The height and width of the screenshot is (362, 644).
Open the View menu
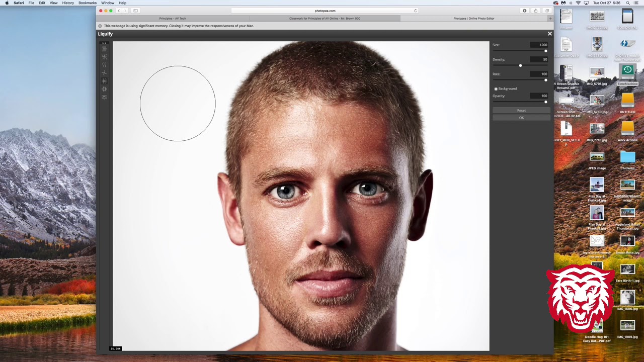[x=53, y=3]
